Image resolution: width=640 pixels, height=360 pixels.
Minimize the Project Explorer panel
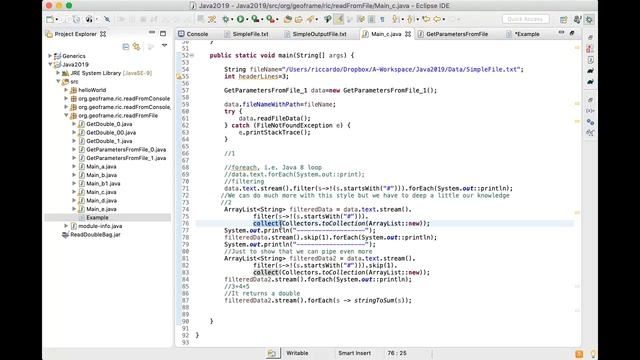pos(152,33)
